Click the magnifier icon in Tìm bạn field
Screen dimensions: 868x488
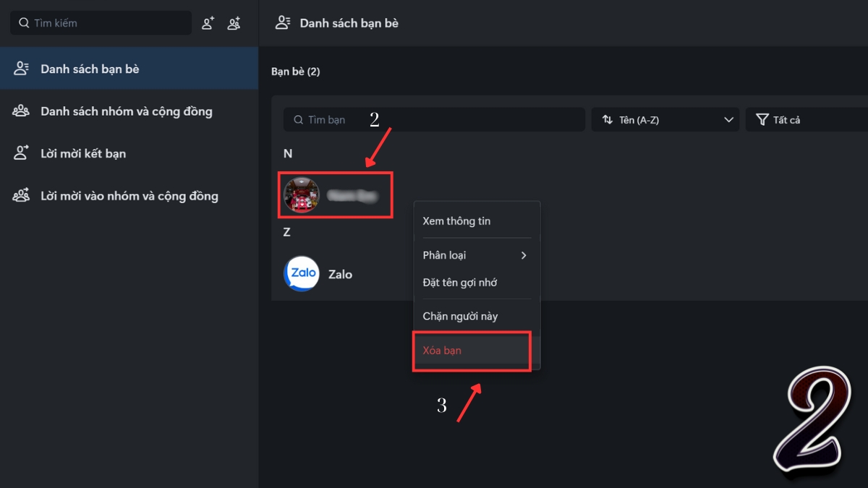tap(298, 120)
